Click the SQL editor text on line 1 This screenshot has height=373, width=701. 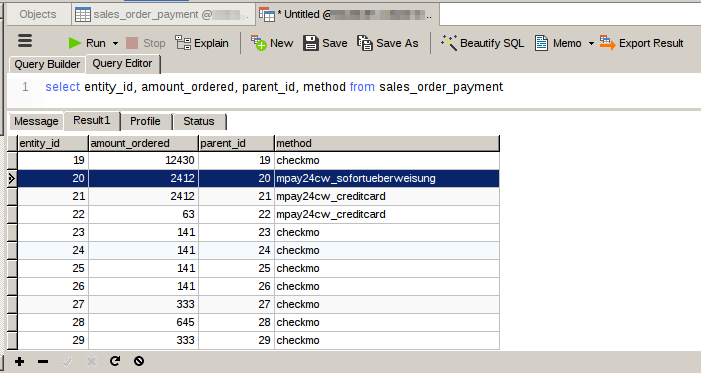(x=274, y=87)
